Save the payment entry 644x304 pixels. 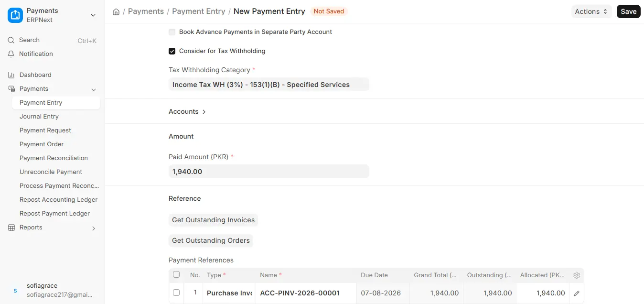[628, 11]
